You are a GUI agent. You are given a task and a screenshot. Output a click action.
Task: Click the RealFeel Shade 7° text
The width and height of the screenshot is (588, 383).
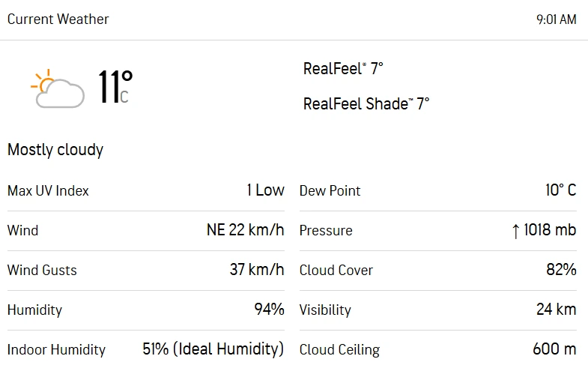(x=366, y=104)
